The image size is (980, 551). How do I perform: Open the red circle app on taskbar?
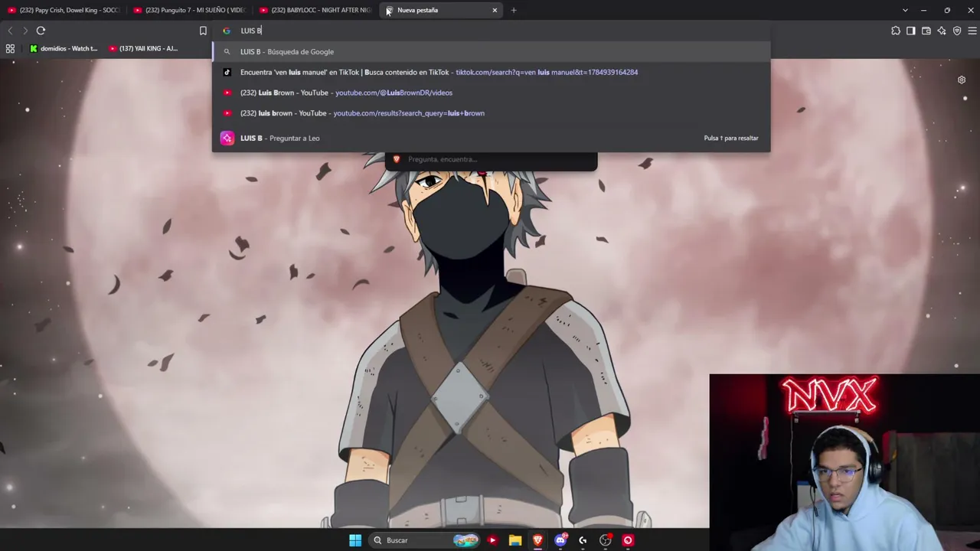pyautogui.click(x=628, y=540)
